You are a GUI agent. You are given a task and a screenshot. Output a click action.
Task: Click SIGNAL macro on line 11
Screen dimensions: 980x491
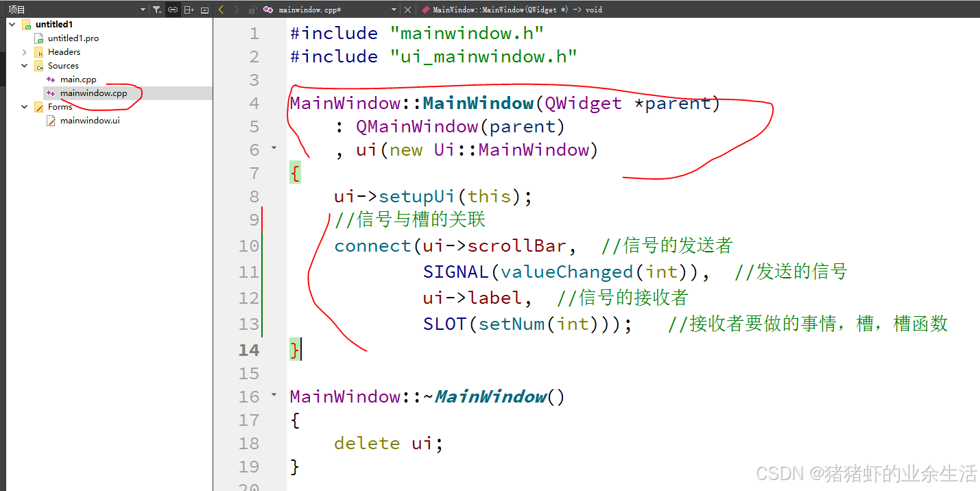point(455,272)
